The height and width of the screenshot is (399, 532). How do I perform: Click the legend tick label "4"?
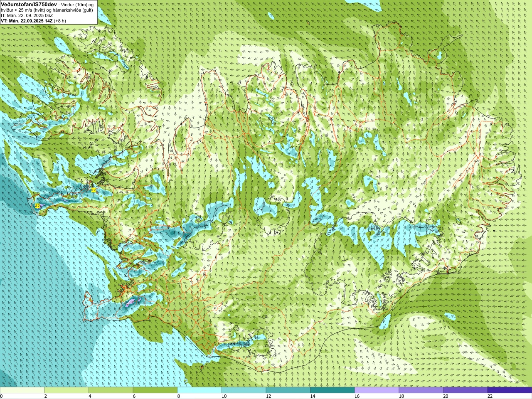pos(90,396)
